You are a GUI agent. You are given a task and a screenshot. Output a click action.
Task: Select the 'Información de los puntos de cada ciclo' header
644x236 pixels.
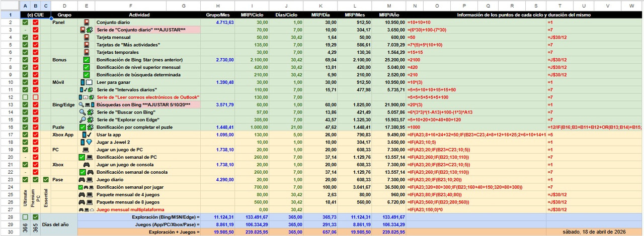click(525, 15)
